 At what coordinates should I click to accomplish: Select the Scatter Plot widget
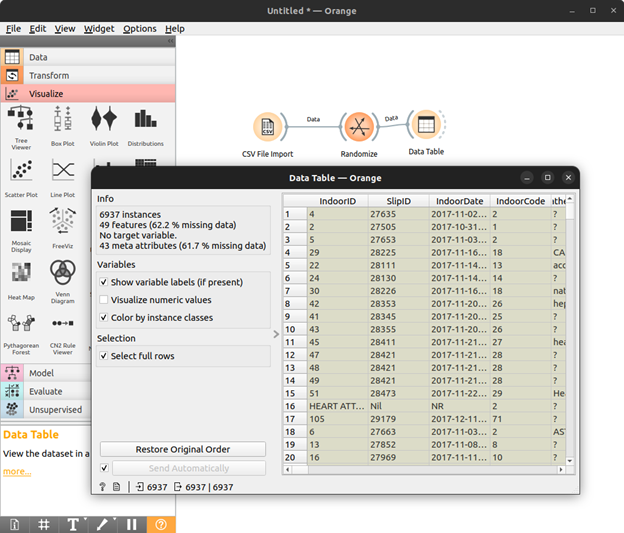[x=21, y=178]
